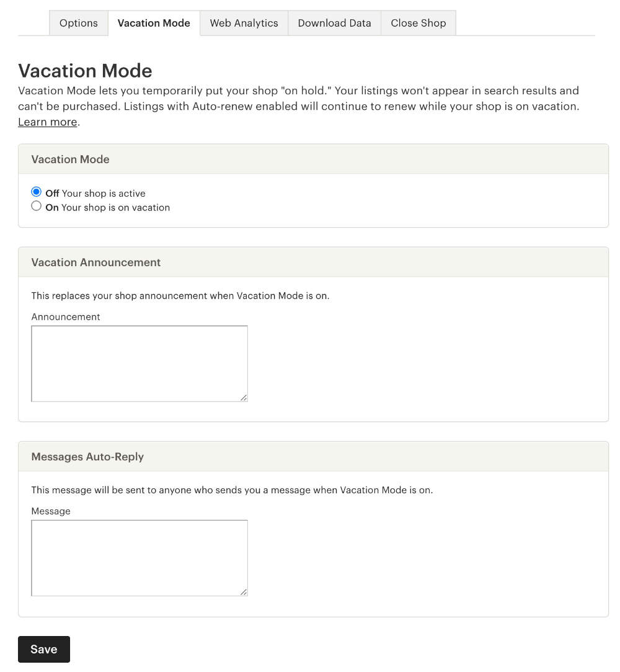
Task: Open the Web Analytics tab
Action: coord(244,23)
